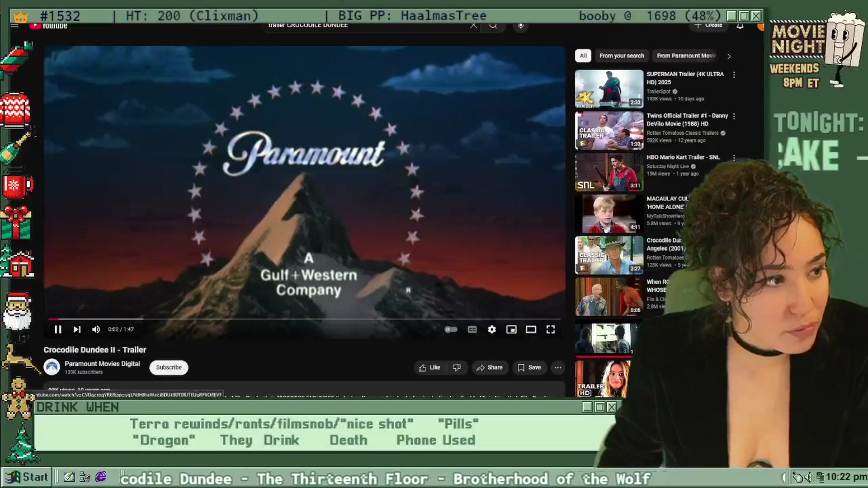Screen dimensions: 868x488
Task: Click the wrapped gift desktop icon
Action: pyautogui.click(x=15, y=223)
